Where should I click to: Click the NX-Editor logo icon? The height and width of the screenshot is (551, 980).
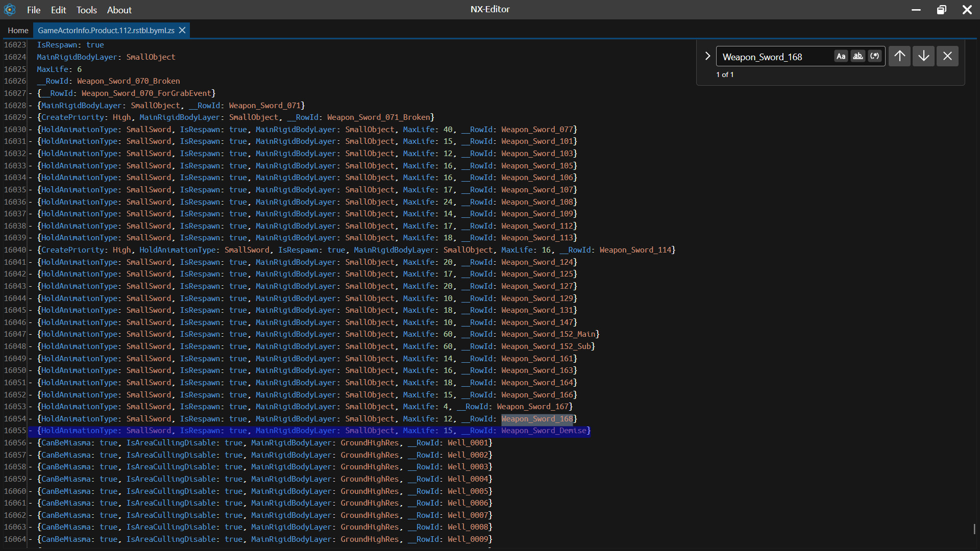10,10
